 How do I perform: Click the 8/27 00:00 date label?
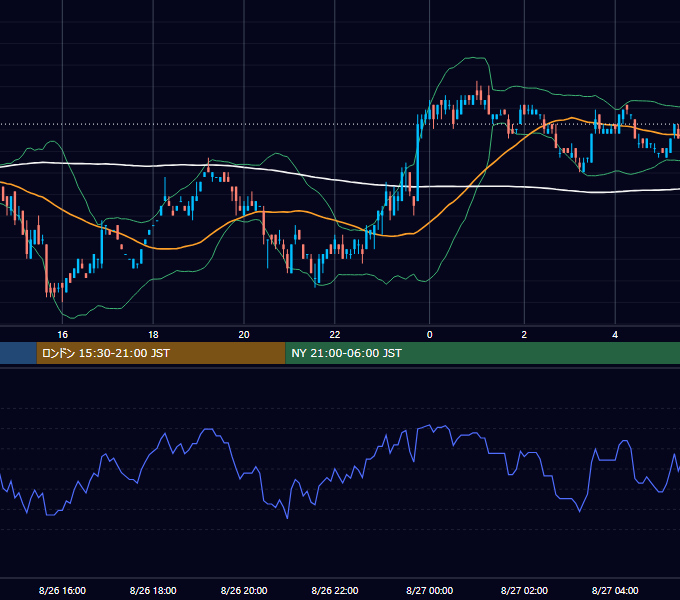[429, 590]
